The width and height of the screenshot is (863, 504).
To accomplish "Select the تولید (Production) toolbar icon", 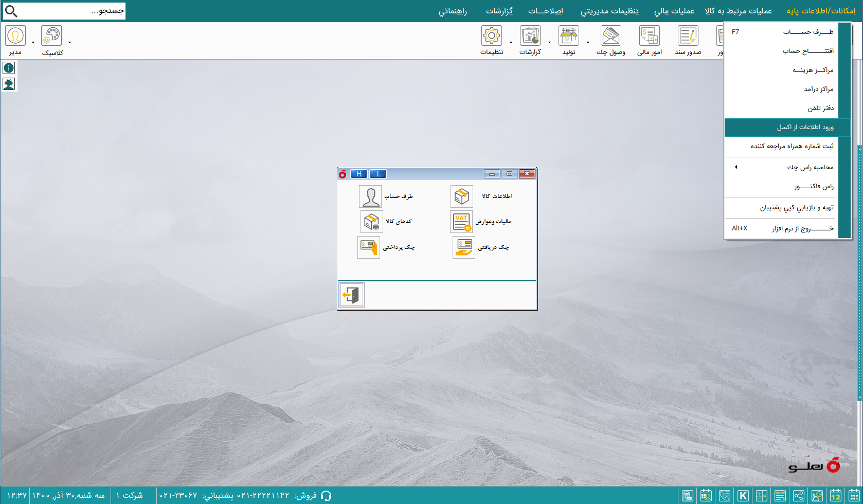I will (568, 36).
